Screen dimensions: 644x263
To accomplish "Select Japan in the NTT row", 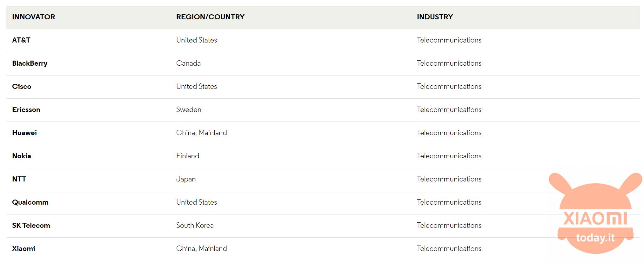I will click(186, 179).
